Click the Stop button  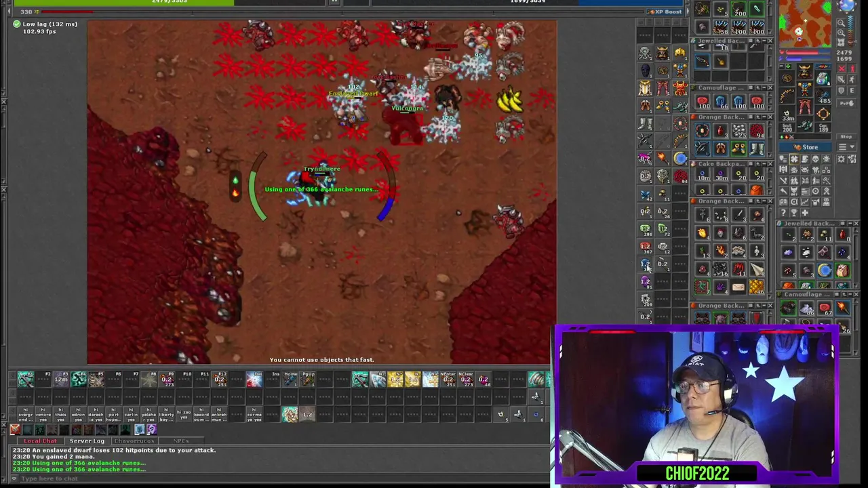click(847, 137)
